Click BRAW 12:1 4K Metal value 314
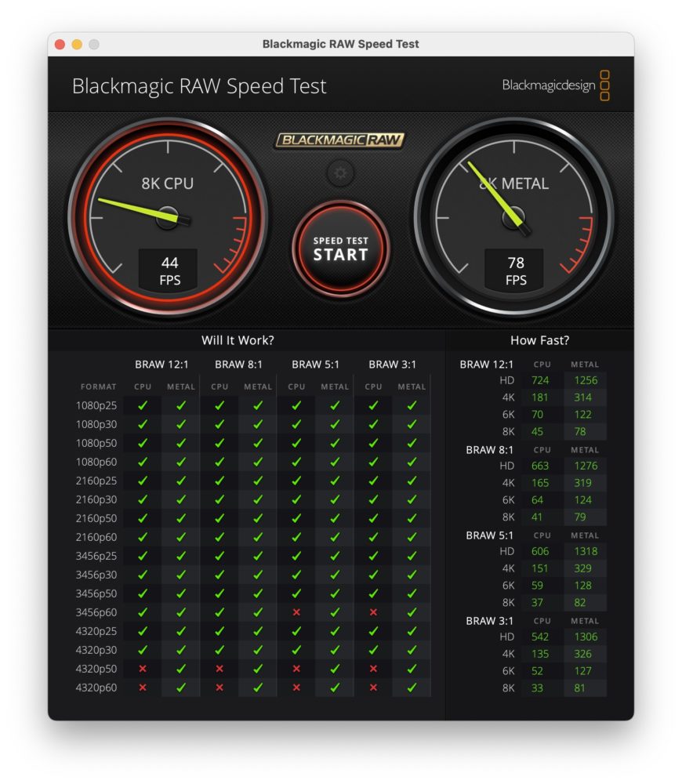682x784 pixels. coord(582,397)
